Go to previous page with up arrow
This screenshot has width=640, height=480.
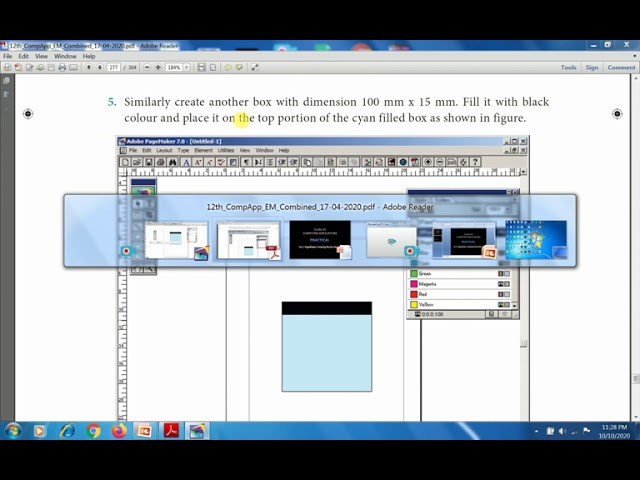(x=89, y=67)
